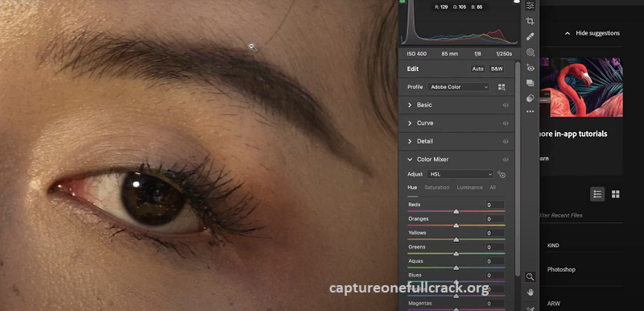The height and width of the screenshot is (311, 644).
Task: Click the Reds value input field
Action: (x=494, y=205)
